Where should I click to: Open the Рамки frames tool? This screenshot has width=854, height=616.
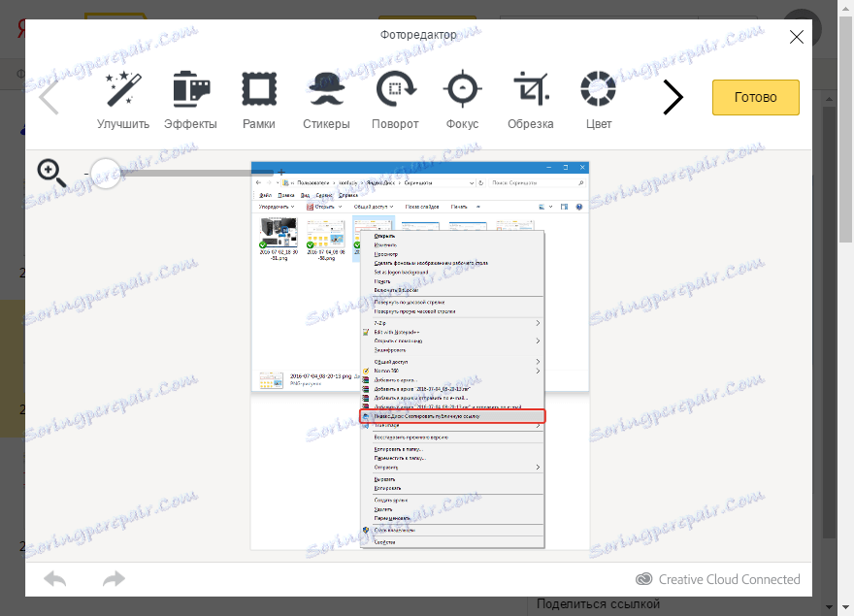point(259,100)
